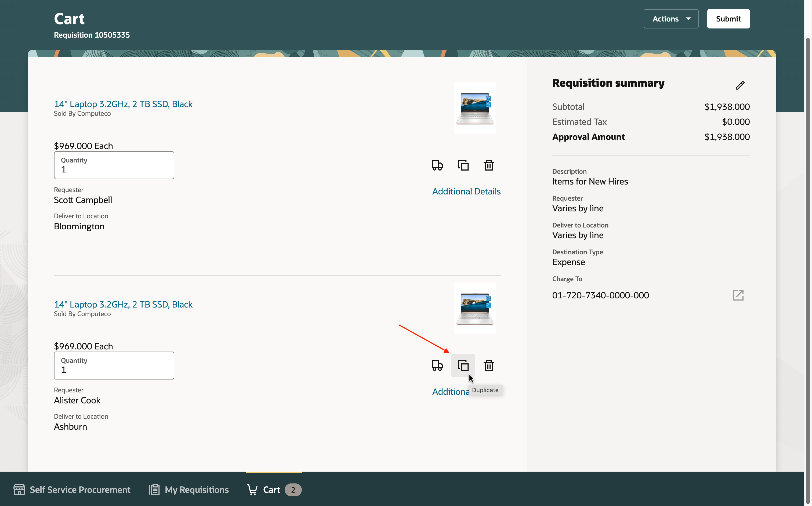Edit requisition summary with the pencil icon
This screenshot has width=812, height=506.
pos(740,85)
